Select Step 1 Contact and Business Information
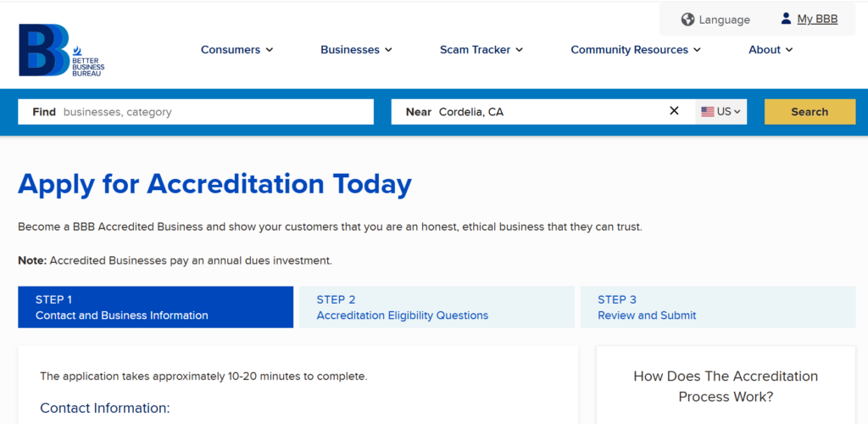Screen dimensions: 868x424 click(156, 307)
